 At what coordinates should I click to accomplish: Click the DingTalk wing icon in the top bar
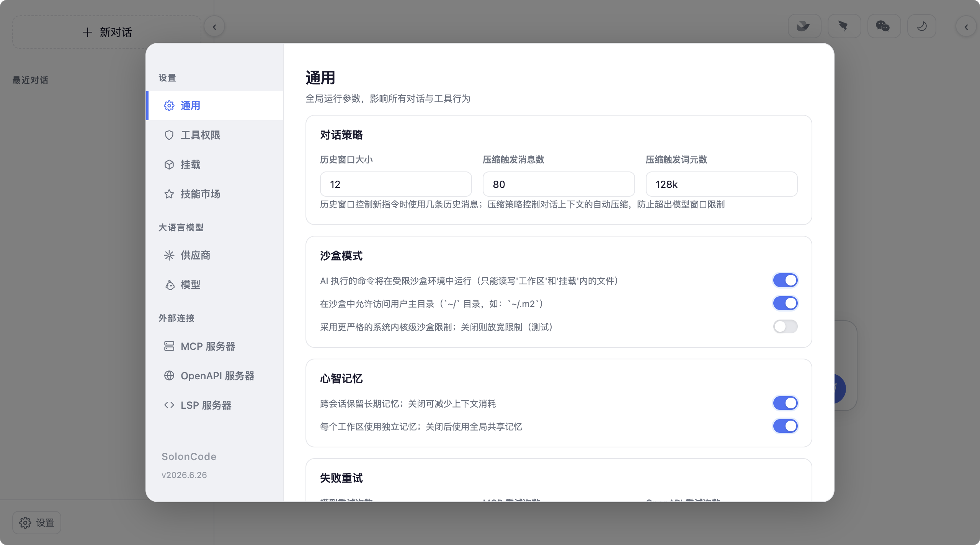coord(844,26)
